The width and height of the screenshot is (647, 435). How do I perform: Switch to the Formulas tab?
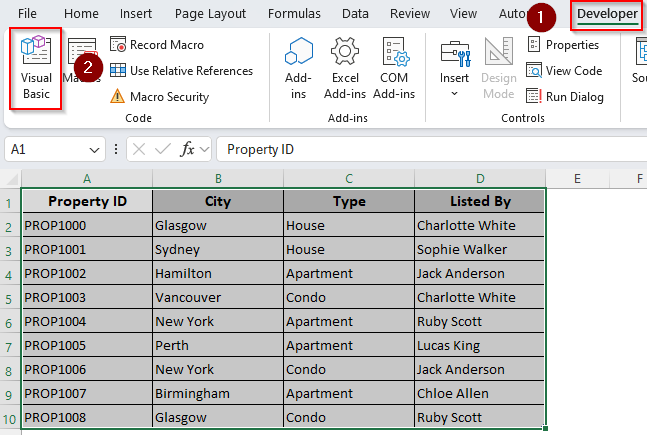(294, 14)
